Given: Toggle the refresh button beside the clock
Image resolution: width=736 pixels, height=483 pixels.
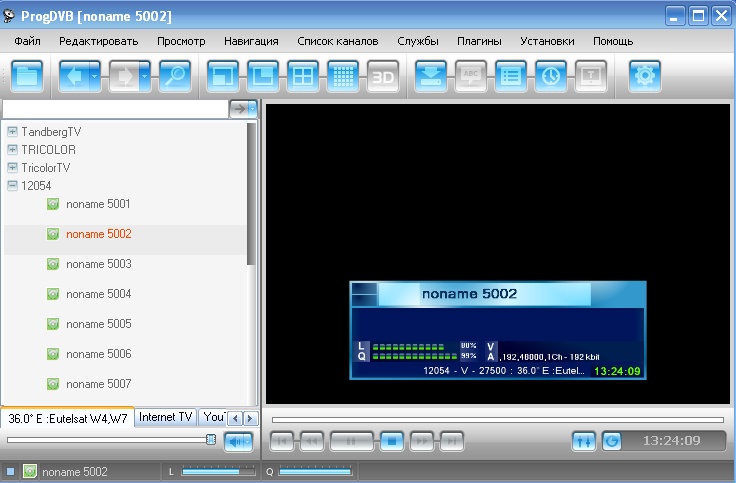Looking at the screenshot, I should tap(611, 440).
